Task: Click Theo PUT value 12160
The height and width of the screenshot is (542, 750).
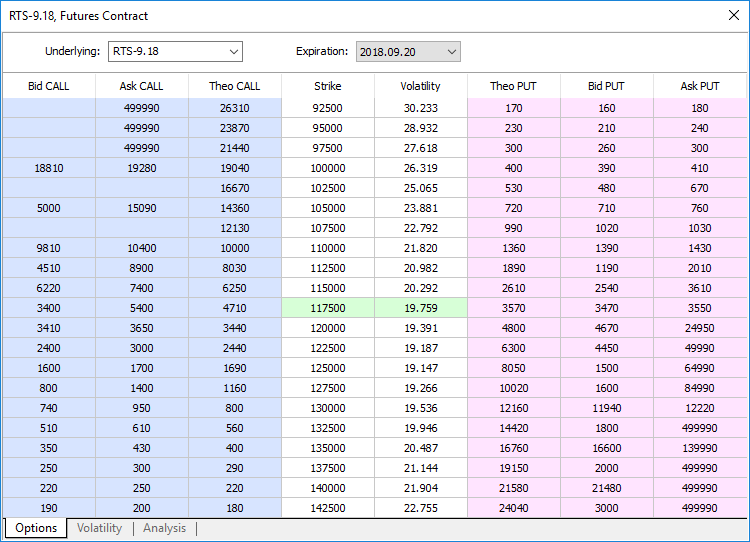Action: pos(513,408)
